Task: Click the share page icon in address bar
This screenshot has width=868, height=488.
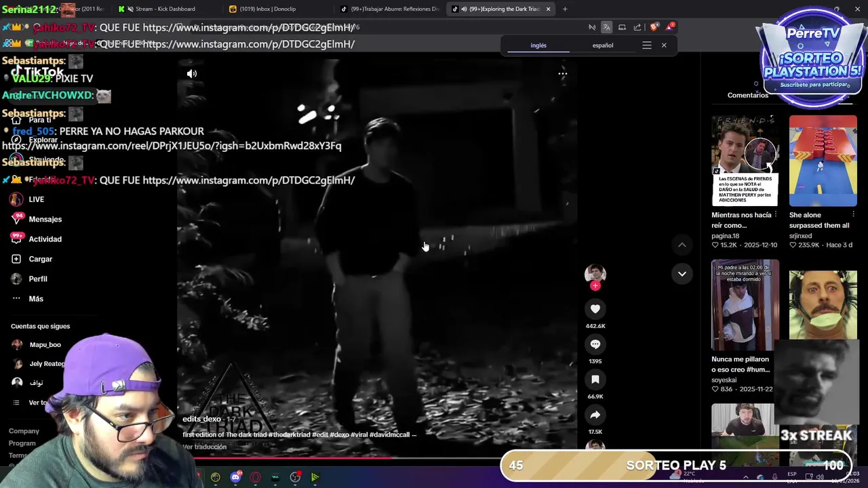Action: coord(637,27)
